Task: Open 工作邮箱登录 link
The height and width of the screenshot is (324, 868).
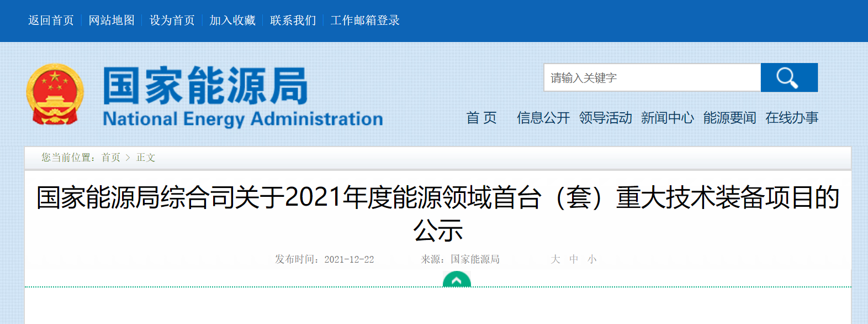Action: (365, 20)
